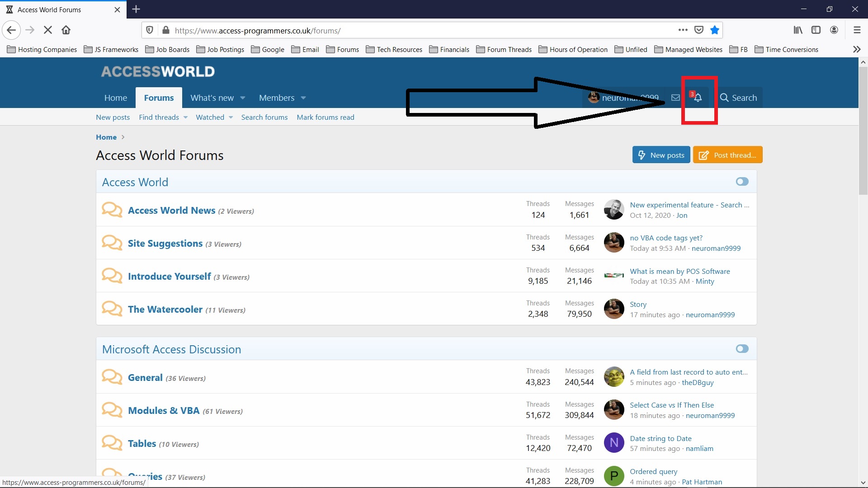Click the Home breadcrumb link
868x488 pixels.
pos(106,137)
